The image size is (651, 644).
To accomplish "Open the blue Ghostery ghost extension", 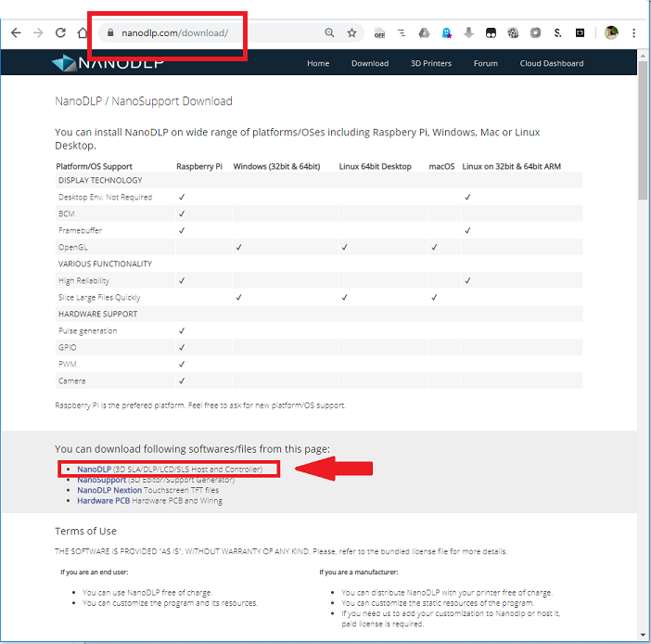I will click(x=447, y=32).
